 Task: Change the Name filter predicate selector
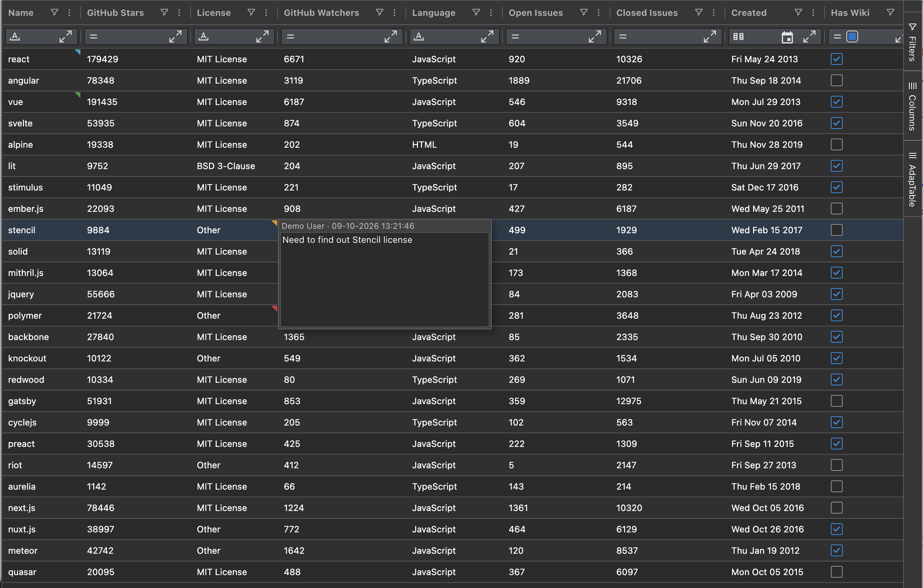click(x=15, y=37)
